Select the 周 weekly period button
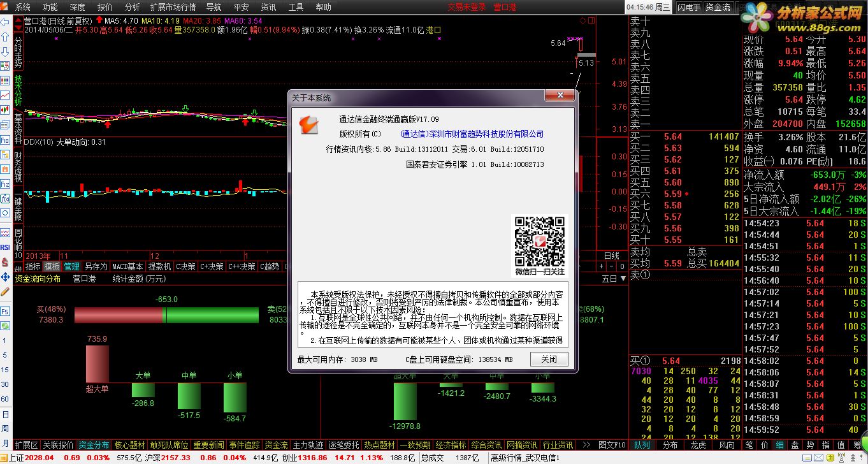This screenshot has width=868, height=464. pyautogui.click(x=5, y=428)
